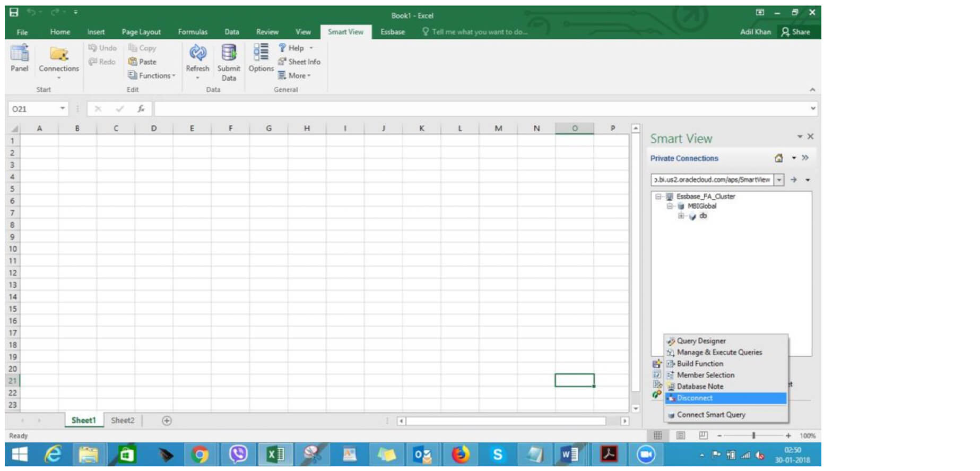Click the horizontal scrollbar track
Screen dimensions: 980x471
coord(506,421)
